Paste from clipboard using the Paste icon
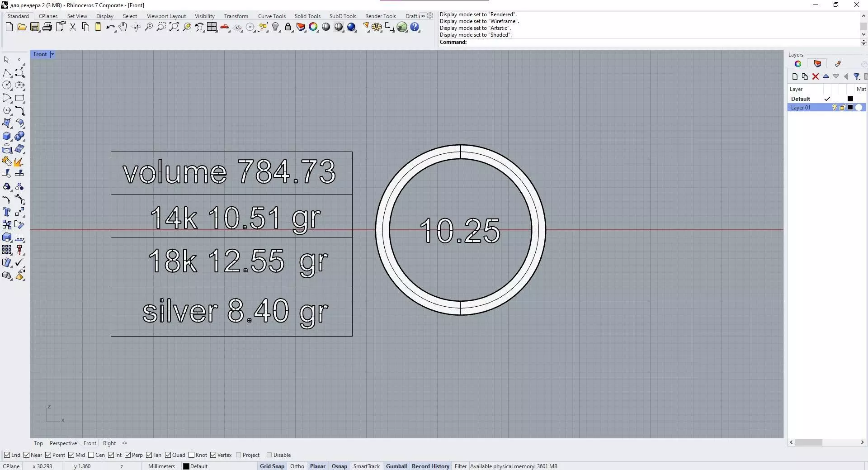The image size is (868, 470). (98, 27)
